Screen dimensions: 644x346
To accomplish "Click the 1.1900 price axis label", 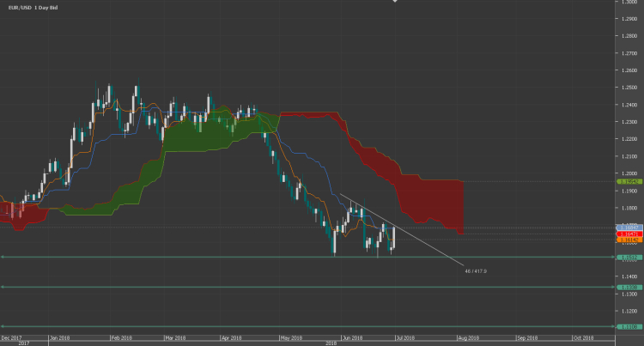I will 629,191.
